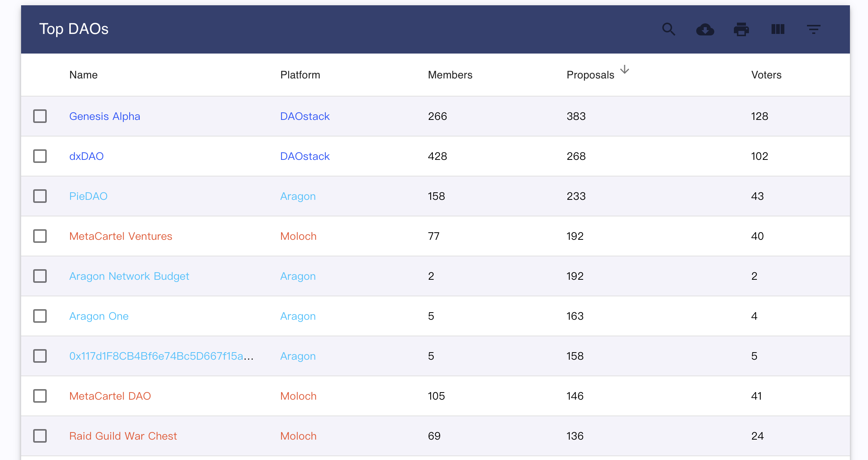Check the Raid Guild War Chest checkbox
The image size is (868, 460).
pyautogui.click(x=40, y=436)
